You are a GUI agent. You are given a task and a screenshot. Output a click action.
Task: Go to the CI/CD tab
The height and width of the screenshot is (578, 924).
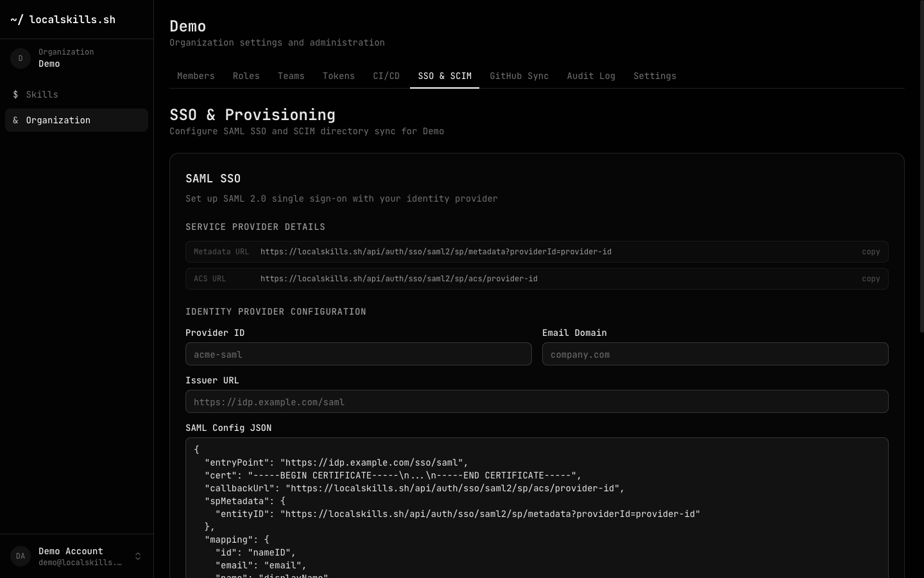386,76
